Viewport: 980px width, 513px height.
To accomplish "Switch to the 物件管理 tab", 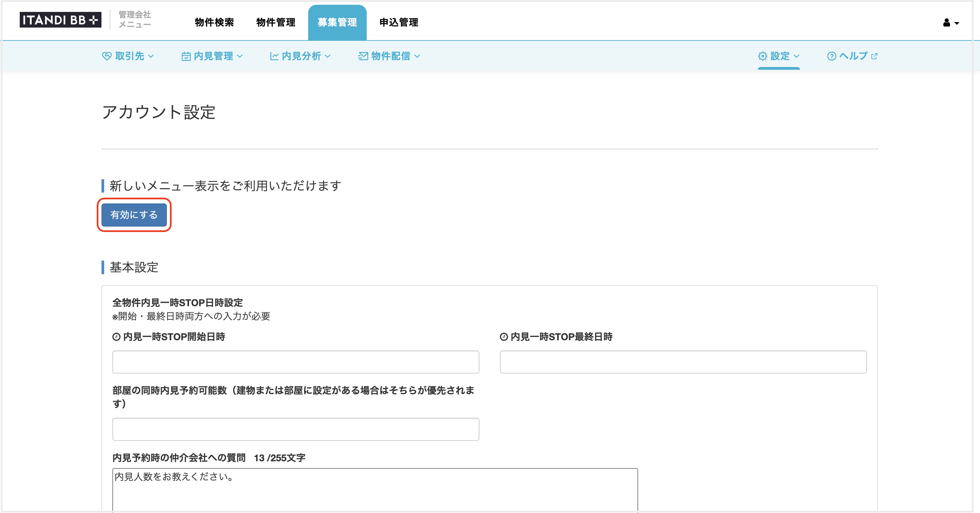I will pos(276,22).
